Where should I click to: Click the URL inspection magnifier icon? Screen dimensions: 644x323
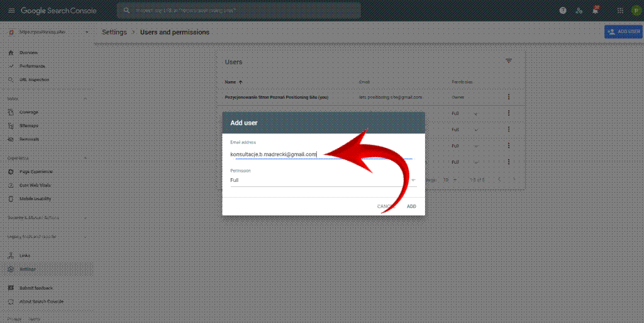click(11, 80)
